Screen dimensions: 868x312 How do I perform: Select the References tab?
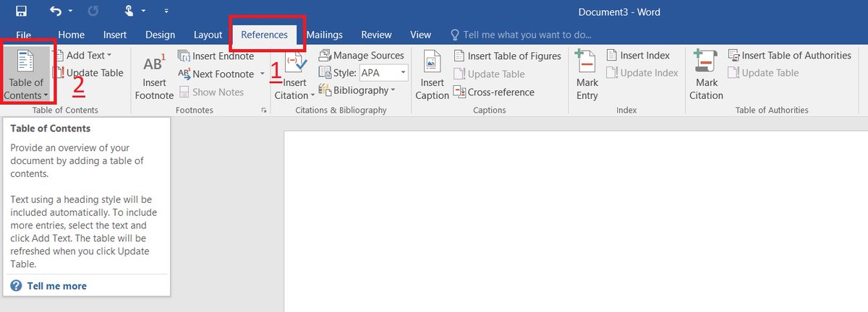click(x=264, y=35)
